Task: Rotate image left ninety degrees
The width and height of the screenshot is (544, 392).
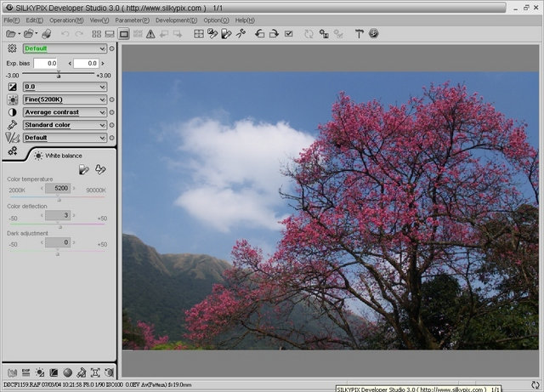Action: coord(259,34)
